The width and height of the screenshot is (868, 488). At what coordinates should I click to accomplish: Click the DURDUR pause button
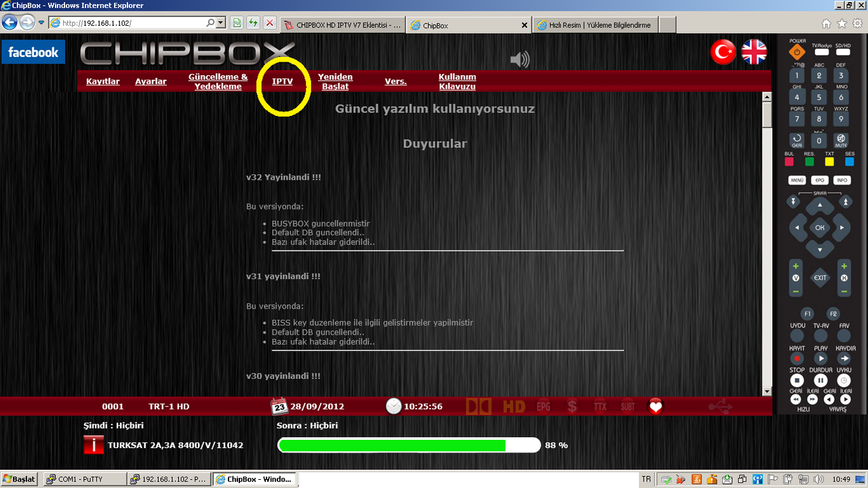[821, 381]
